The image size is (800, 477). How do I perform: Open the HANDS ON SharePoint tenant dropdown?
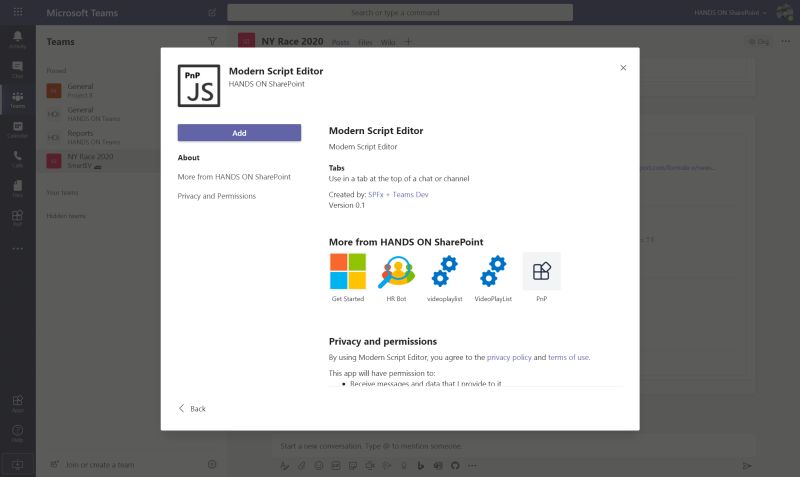click(x=730, y=12)
